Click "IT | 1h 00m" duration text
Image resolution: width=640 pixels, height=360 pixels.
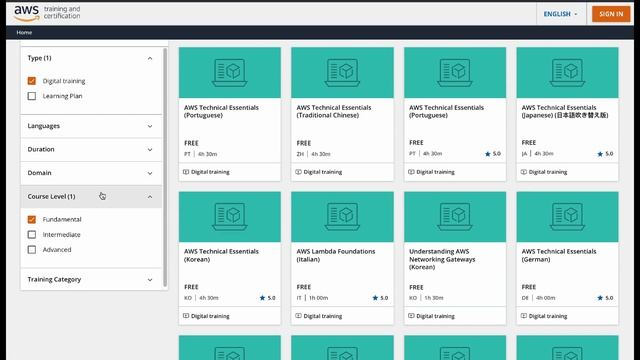[312, 298]
